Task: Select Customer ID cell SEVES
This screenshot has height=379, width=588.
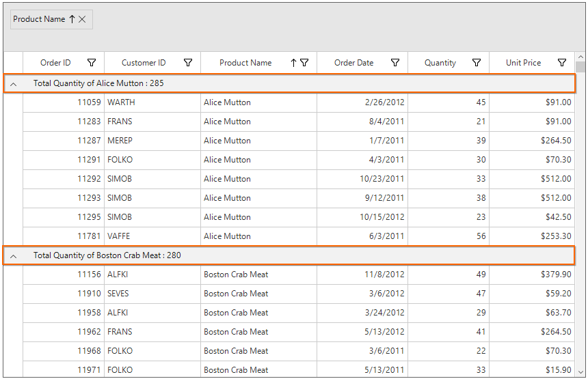Action: pyautogui.click(x=152, y=293)
